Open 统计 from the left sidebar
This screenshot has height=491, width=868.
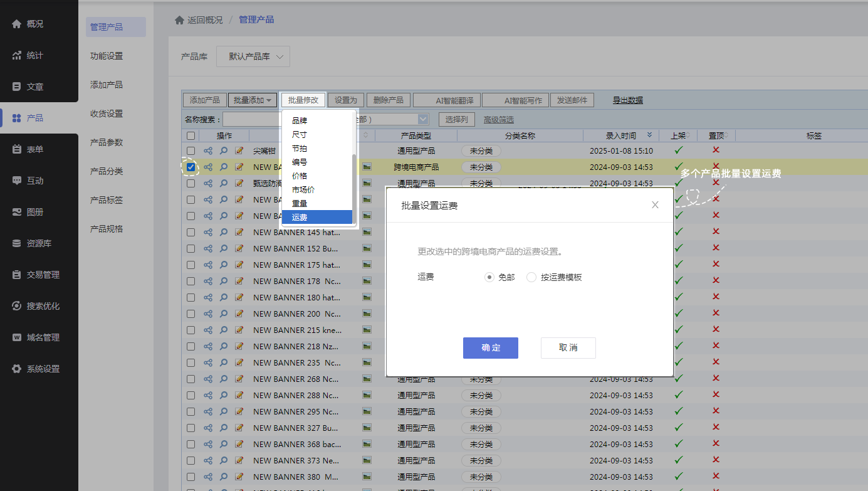[35, 55]
